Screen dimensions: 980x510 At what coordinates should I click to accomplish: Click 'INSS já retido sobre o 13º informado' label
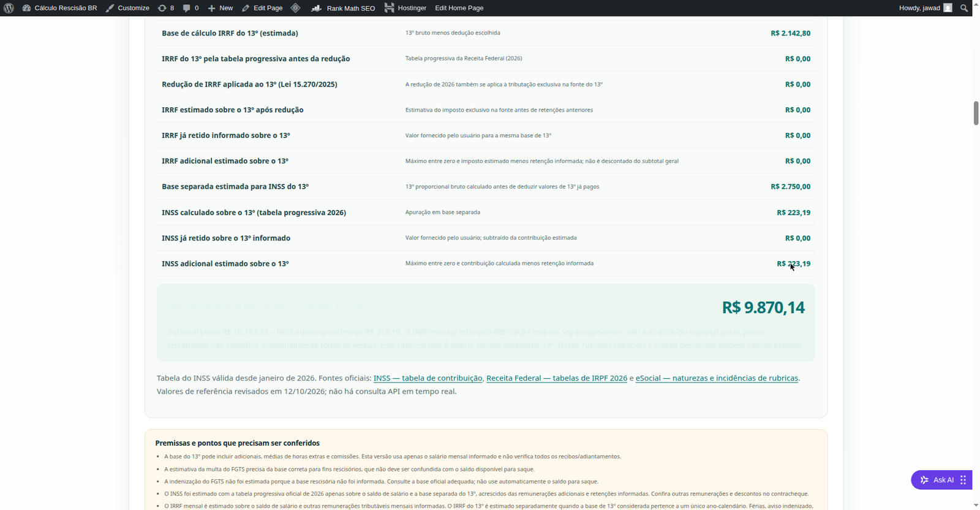pyautogui.click(x=226, y=238)
